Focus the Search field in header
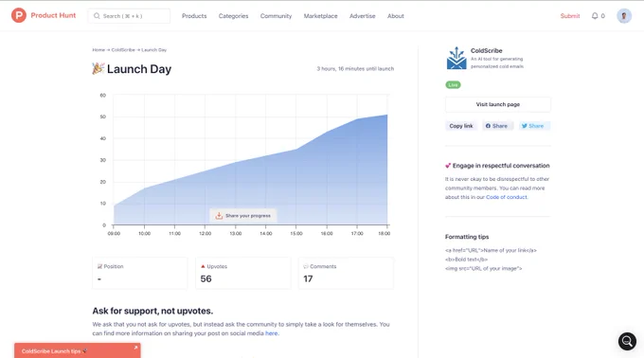The image size is (644, 358). click(129, 16)
